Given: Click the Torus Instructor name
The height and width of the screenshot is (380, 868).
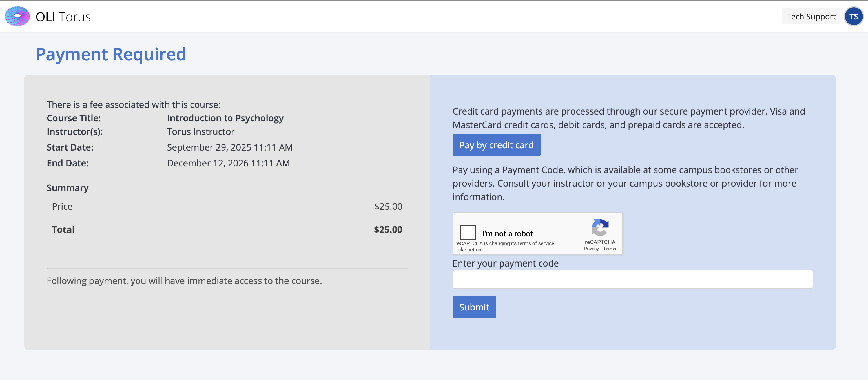Looking at the screenshot, I should 200,132.
